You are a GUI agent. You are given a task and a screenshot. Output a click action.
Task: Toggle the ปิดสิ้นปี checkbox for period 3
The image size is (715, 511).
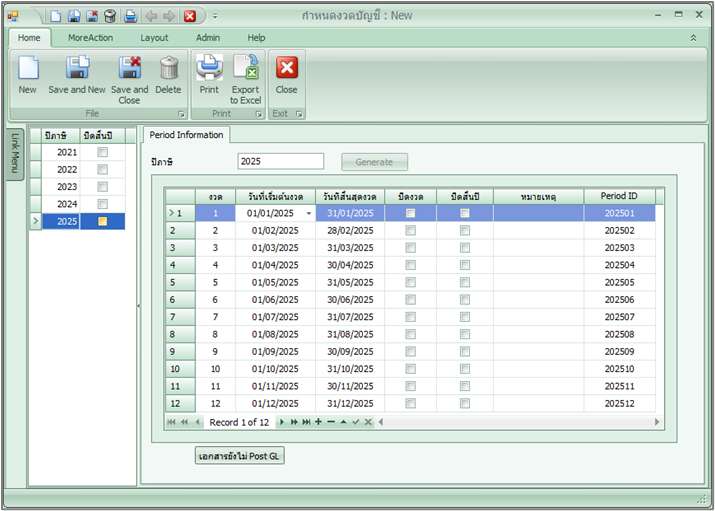[464, 248]
